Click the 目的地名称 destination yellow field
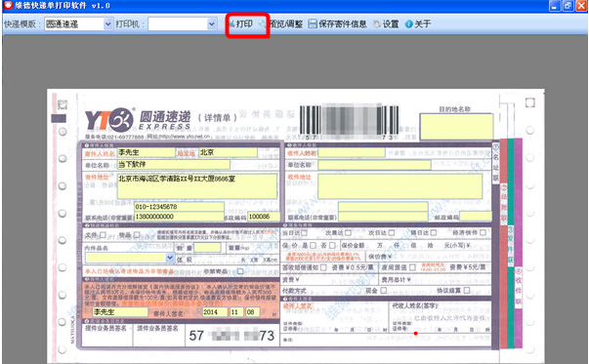The width and height of the screenshot is (589, 364). (456, 127)
